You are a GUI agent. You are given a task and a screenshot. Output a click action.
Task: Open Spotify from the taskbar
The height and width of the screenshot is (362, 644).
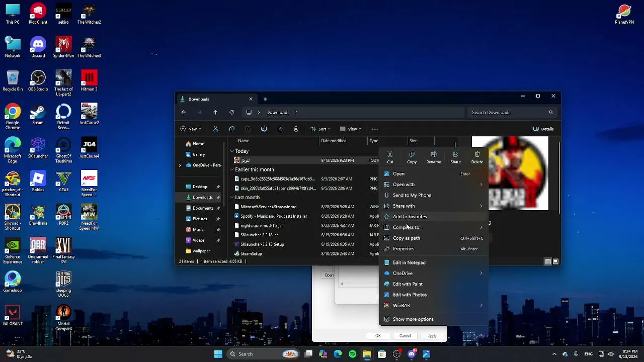tap(352, 354)
